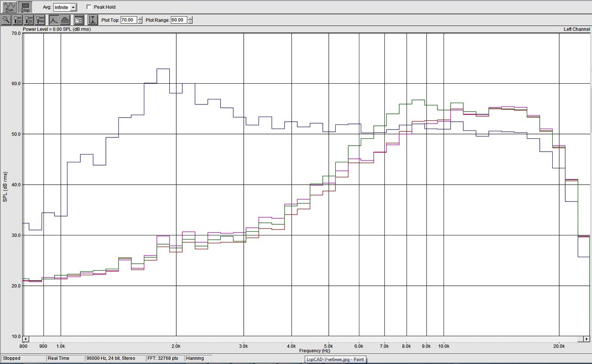Select the magnifier zoom tool
Image resolution: width=592 pixels, height=364 pixels.
pos(6,20)
